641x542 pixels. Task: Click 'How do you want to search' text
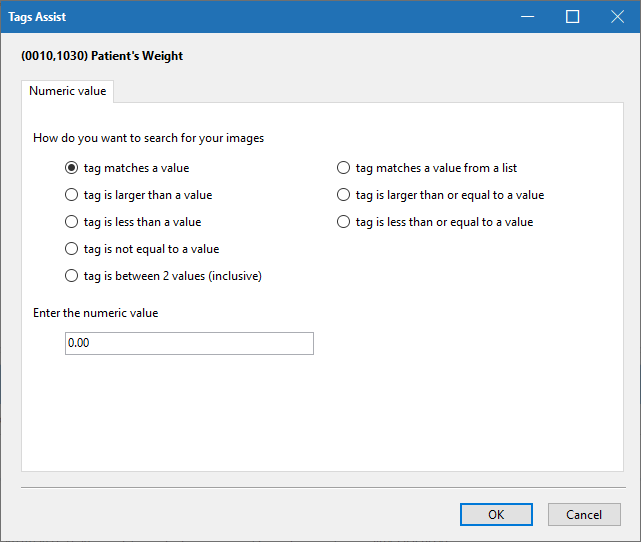click(x=148, y=138)
